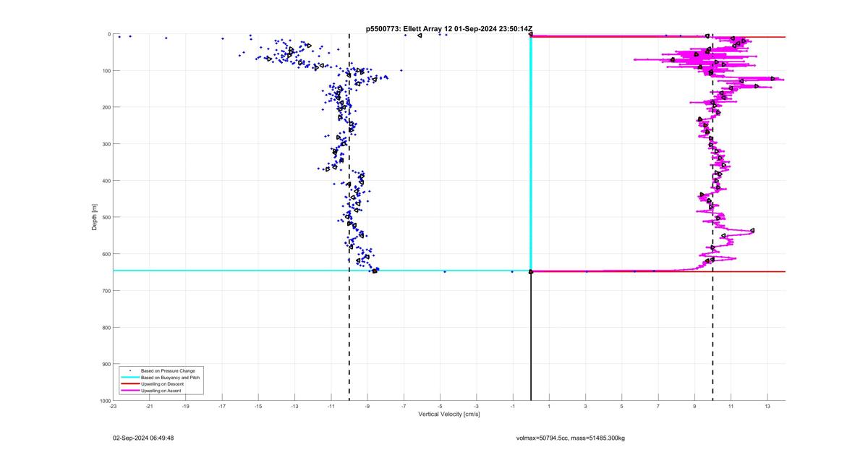This screenshot has height=450, width=868.
Task: Click x-axis tick label '5'
Action: tap(621, 407)
